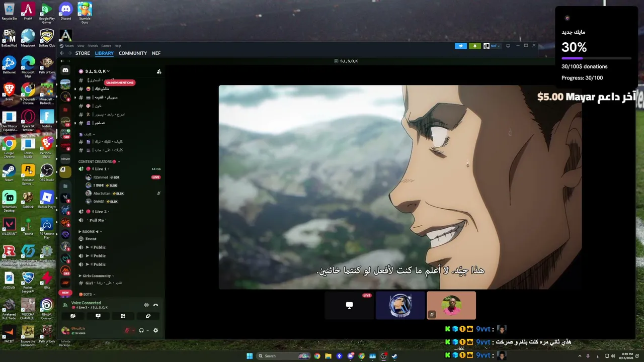
Task: Click the invite people icon beside S,L,S,O,K
Action: 159,71
